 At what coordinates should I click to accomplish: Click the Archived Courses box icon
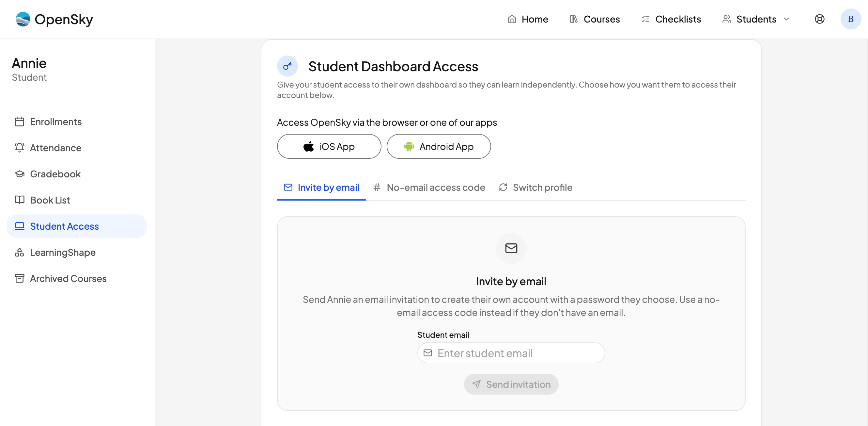point(20,278)
